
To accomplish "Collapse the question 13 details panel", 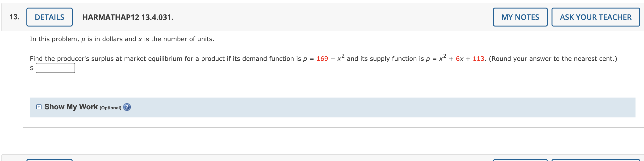I will [x=49, y=17].
